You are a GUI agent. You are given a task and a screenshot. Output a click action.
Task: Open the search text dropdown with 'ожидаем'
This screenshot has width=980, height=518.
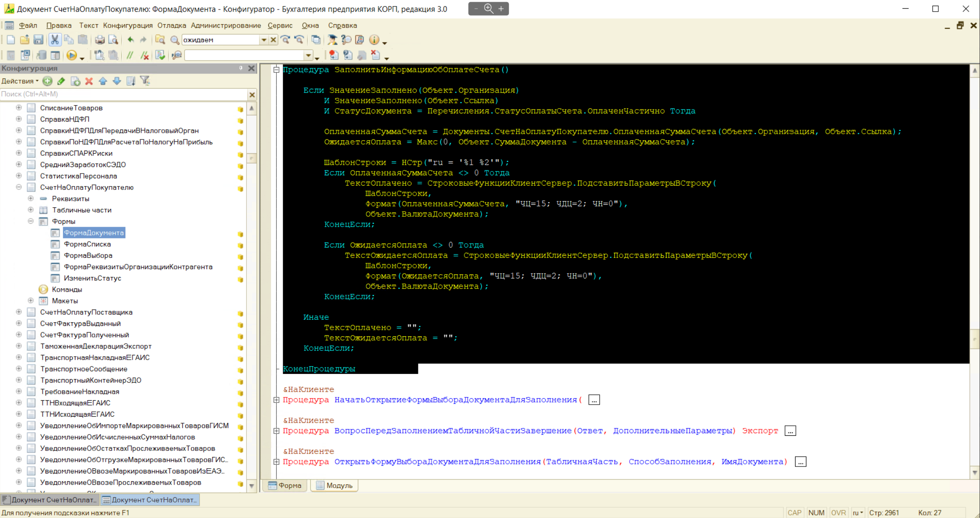pyautogui.click(x=264, y=40)
